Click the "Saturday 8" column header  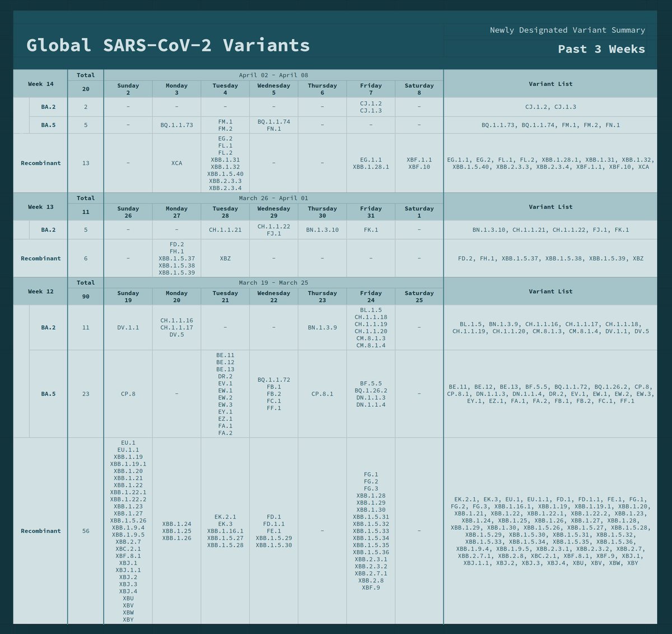419,89
